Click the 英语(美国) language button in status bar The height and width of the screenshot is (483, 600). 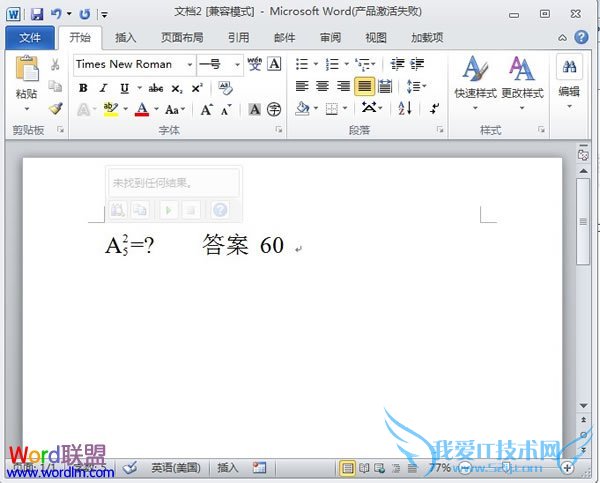[175, 467]
